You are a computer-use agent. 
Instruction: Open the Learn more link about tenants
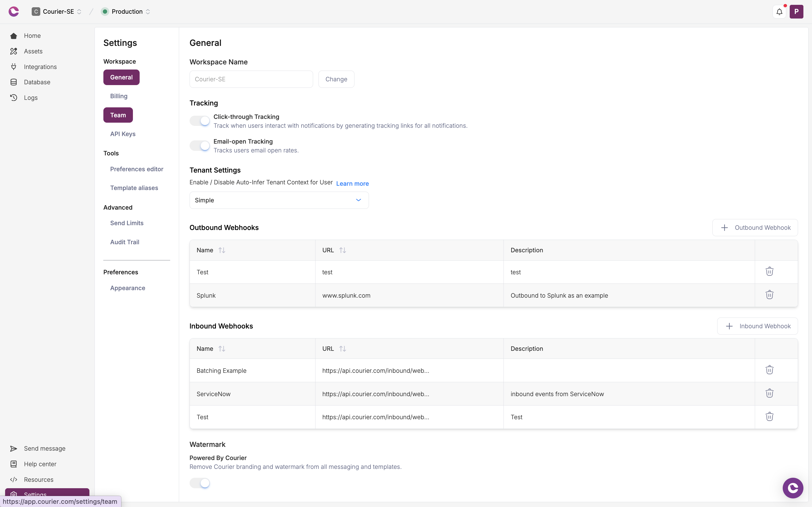(352, 183)
